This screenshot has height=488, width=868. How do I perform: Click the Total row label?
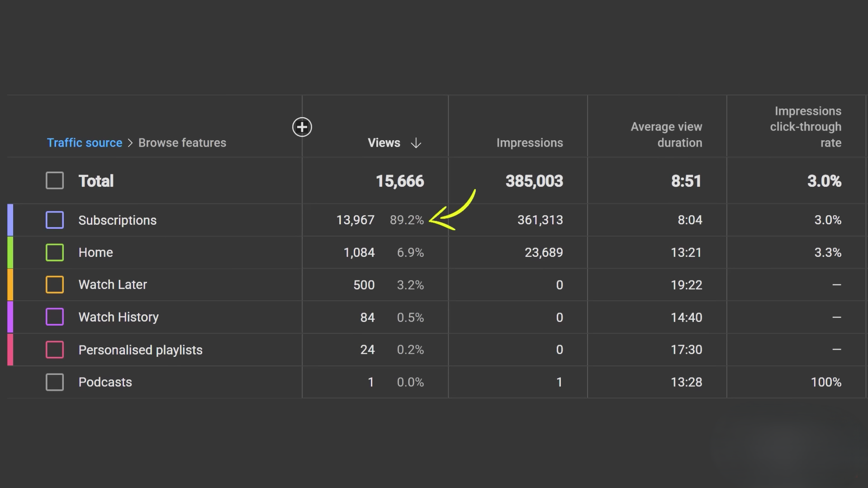point(96,181)
